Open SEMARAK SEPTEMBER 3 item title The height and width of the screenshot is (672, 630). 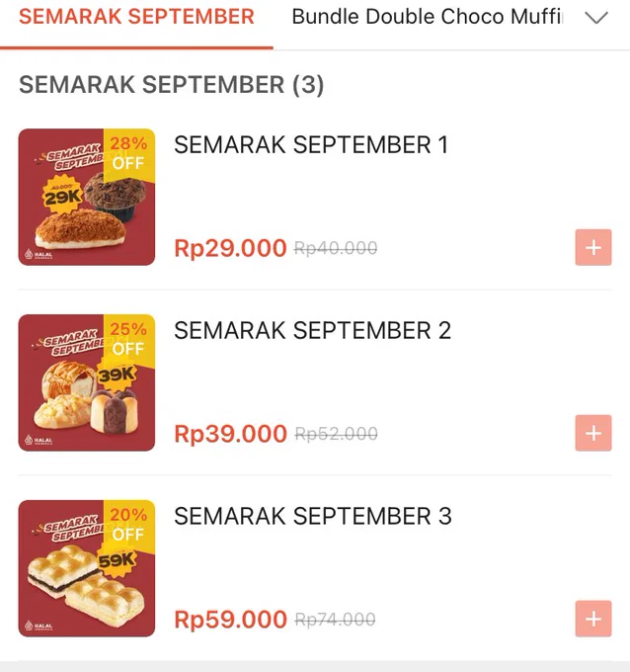pos(313,516)
